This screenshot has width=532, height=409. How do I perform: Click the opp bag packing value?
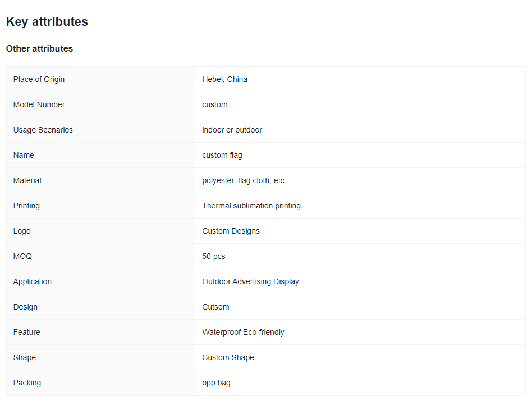(216, 383)
